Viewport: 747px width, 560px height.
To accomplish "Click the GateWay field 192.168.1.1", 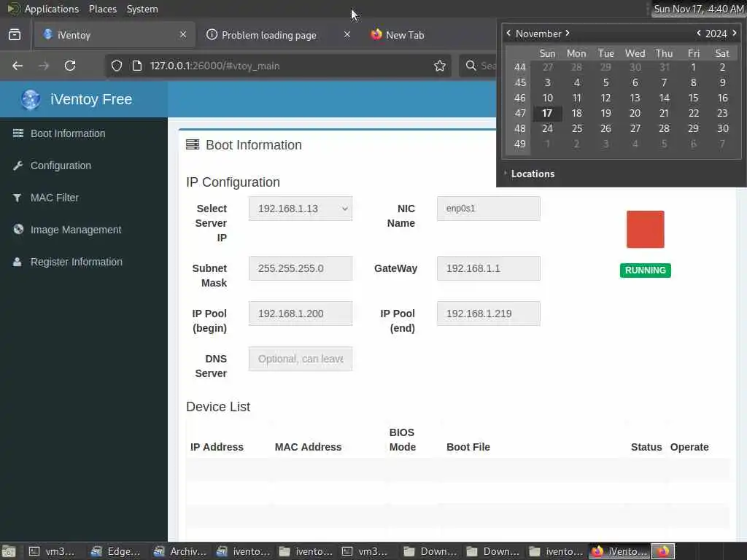I will pos(488,268).
